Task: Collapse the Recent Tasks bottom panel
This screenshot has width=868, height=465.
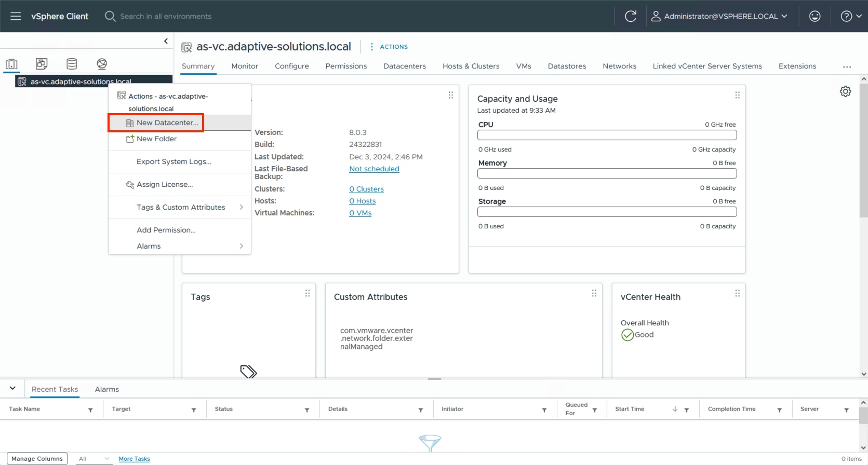Action: (12, 388)
